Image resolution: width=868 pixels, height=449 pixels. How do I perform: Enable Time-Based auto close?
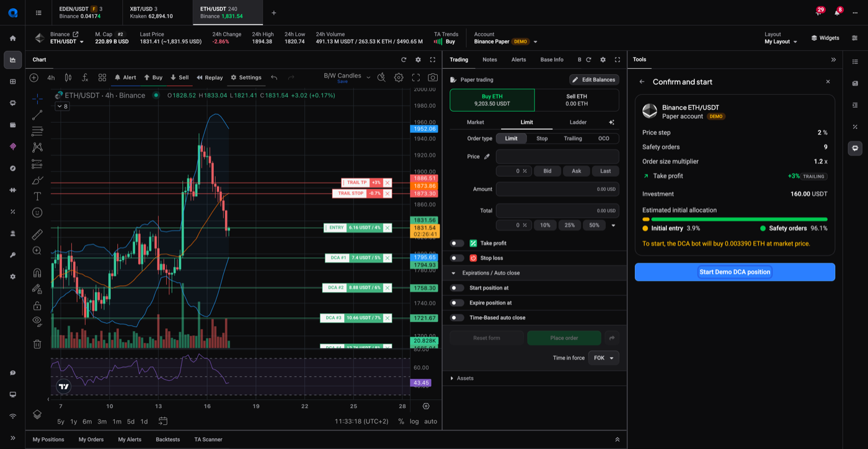click(457, 318)
